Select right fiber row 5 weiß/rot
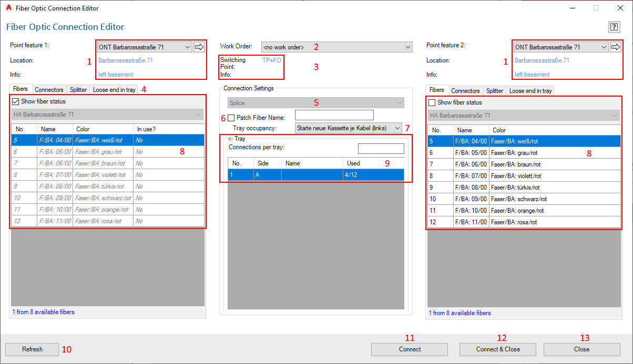This screenshot has width=633, height=364. [x=524, y=141]
